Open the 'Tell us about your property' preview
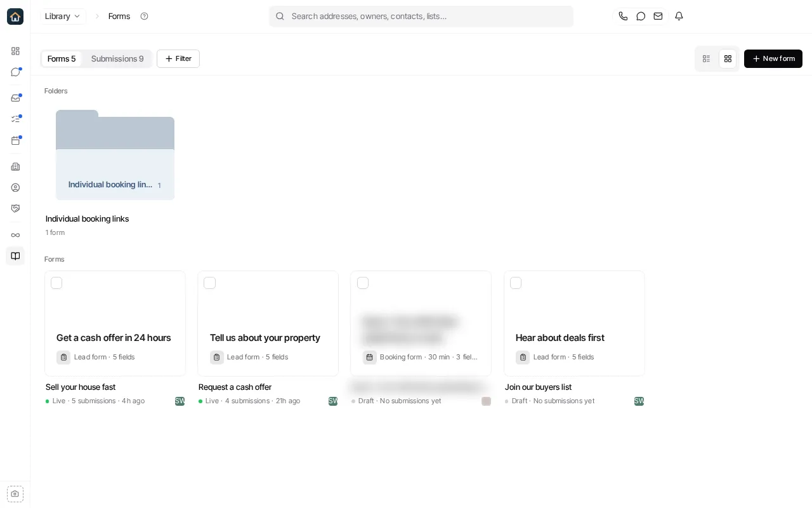This screenshot has width=812, height=508. (268, 323)
